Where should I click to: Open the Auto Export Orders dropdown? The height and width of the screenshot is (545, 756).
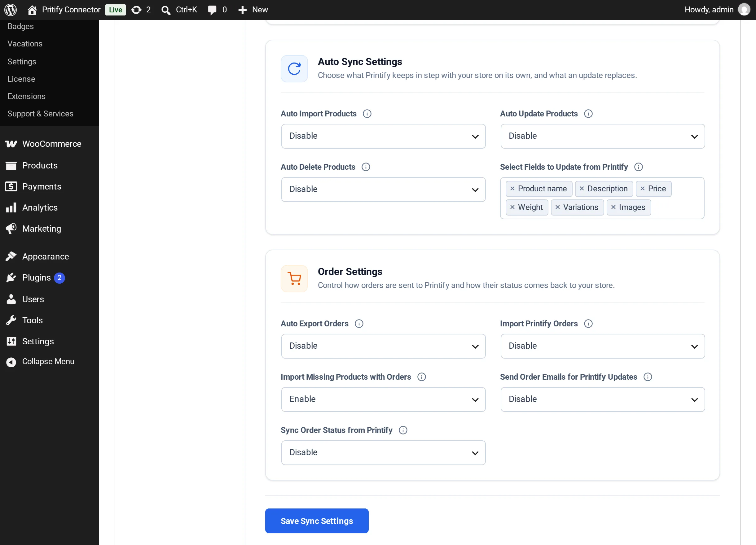tap(383, 346)
